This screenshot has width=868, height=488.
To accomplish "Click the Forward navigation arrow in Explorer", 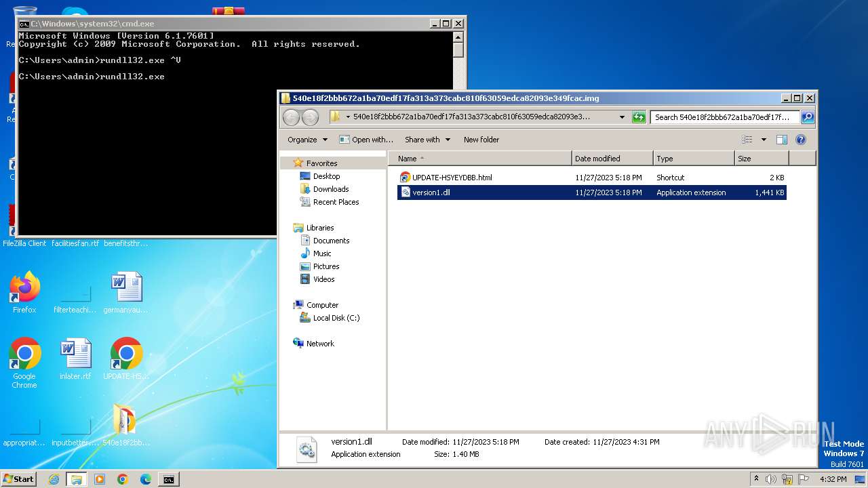I will point(310,117).
